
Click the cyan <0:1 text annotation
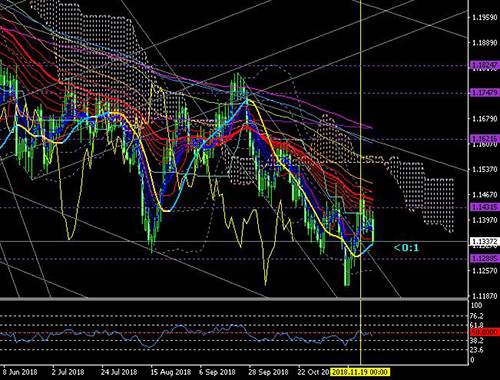(x=406, y=248)
